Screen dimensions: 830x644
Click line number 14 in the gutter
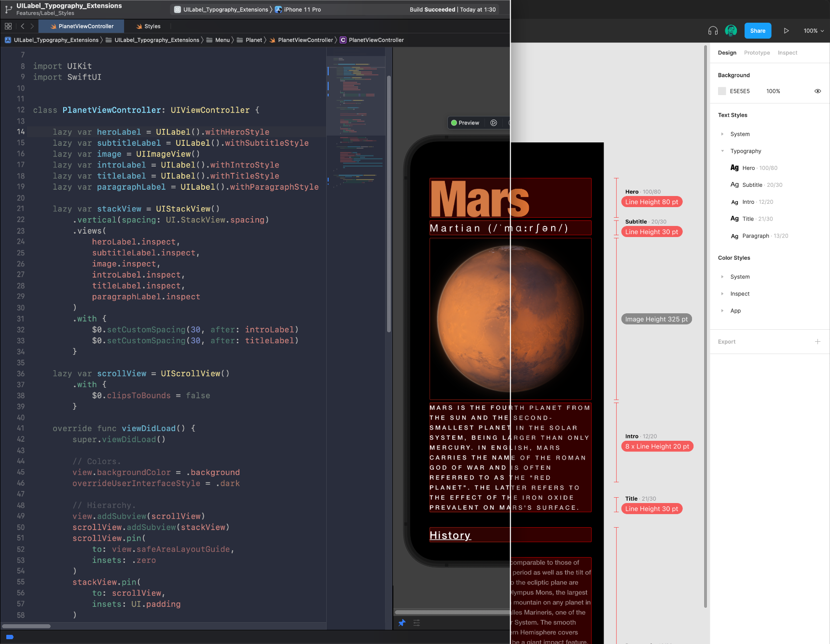[21, 132]
